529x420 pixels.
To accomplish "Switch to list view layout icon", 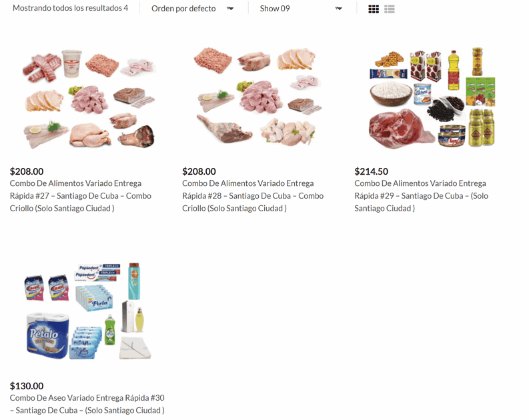I will click(390, 9).
